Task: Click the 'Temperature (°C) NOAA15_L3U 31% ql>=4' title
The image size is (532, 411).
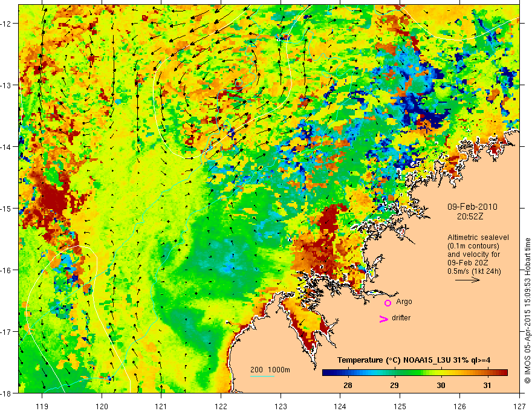Action: pyautogui.click(x=414, y=360)
